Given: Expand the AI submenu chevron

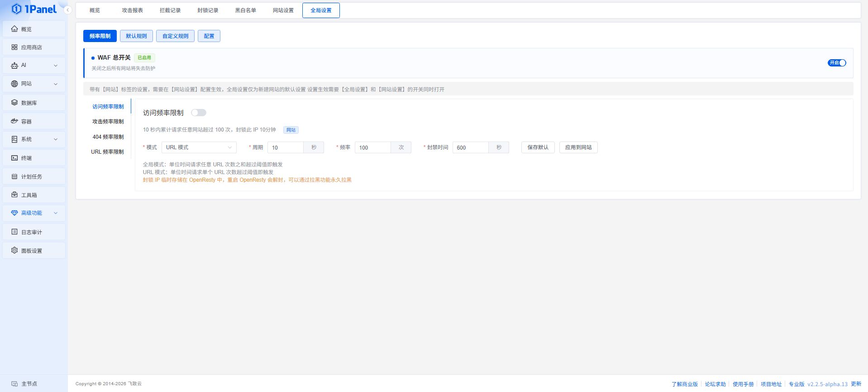Looking at the screenshot, I should point(56,66).
